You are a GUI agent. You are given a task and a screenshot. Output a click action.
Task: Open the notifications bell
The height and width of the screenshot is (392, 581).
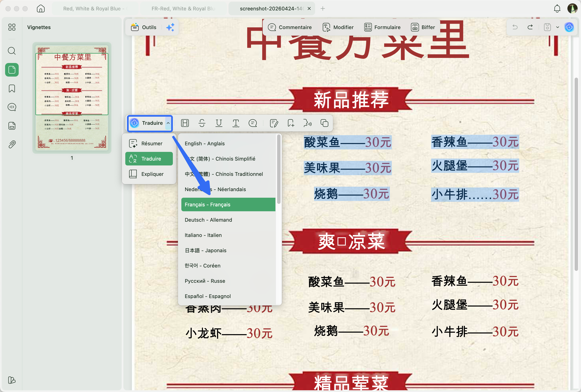pos(557,8)
